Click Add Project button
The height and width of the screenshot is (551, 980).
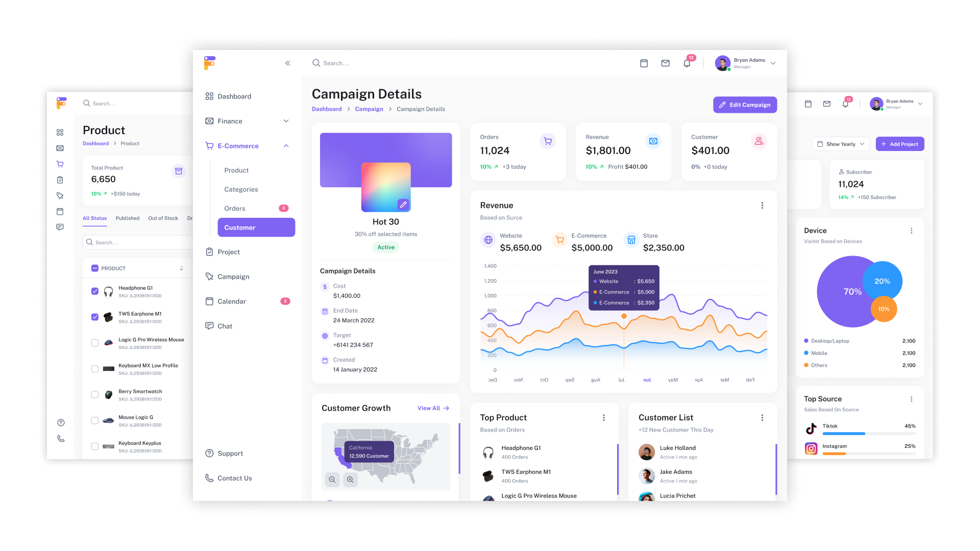coord(900,144)
